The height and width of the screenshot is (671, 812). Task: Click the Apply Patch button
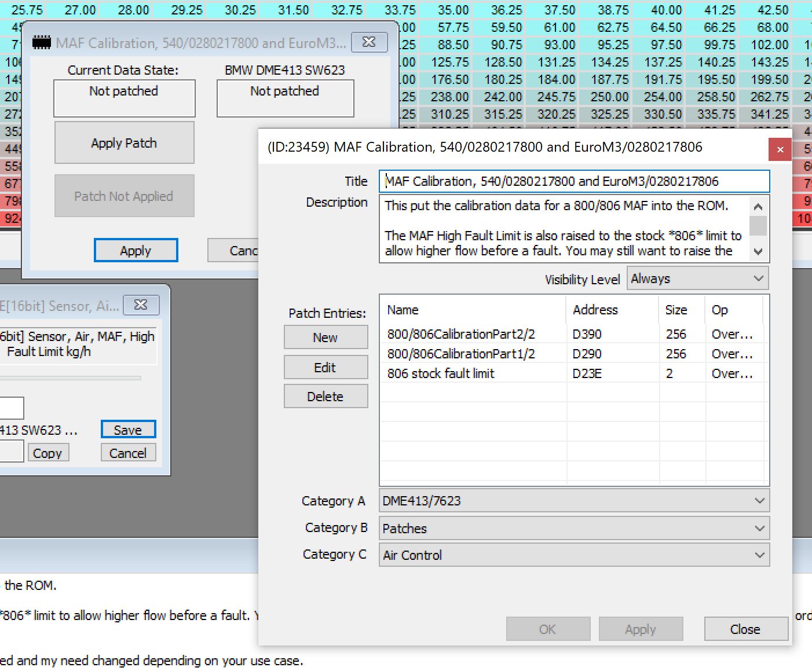point(124,142)
